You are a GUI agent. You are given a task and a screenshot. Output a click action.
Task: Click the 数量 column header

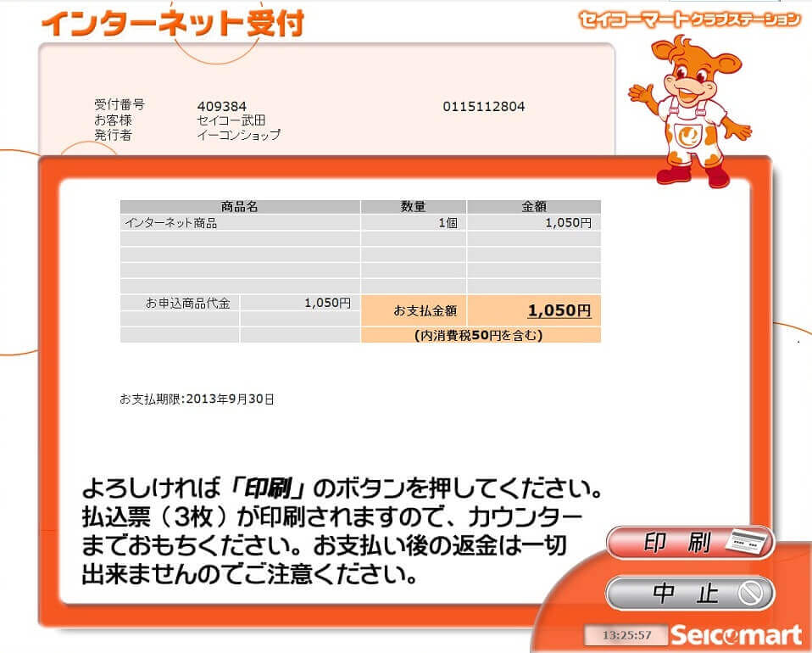coord(414,206)
